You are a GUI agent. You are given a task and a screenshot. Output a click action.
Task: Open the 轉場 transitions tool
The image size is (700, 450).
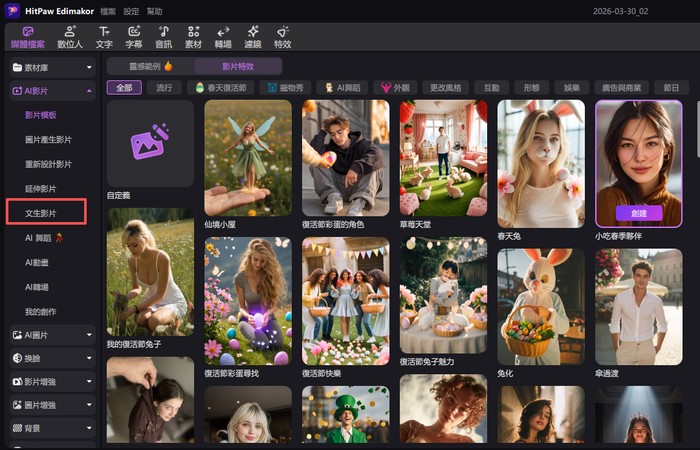tap(223, 37)
